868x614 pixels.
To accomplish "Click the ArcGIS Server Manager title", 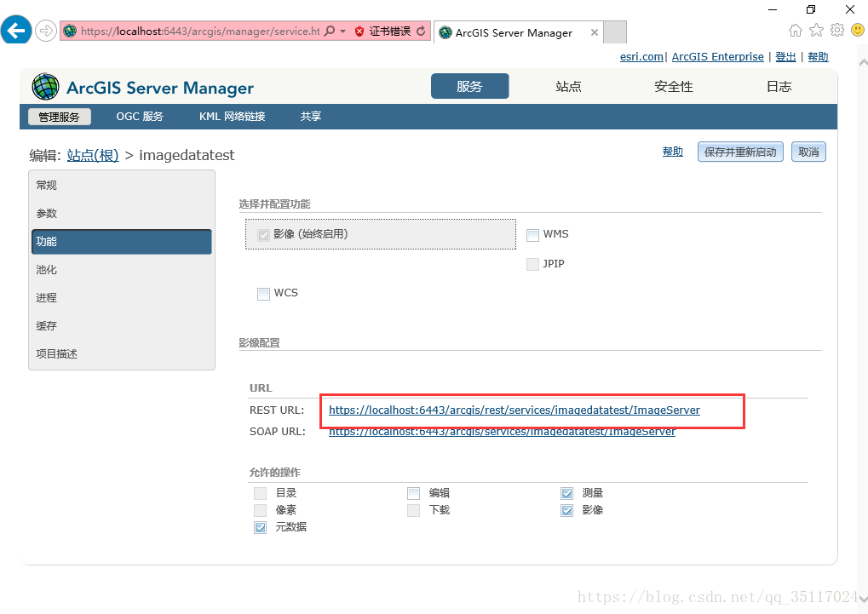I will (160, 88).
